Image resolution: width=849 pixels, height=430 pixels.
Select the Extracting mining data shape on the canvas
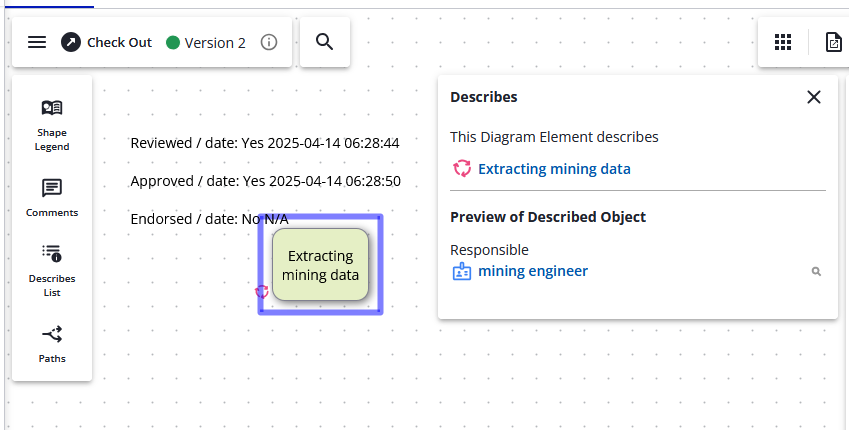(x=320, y=265)
